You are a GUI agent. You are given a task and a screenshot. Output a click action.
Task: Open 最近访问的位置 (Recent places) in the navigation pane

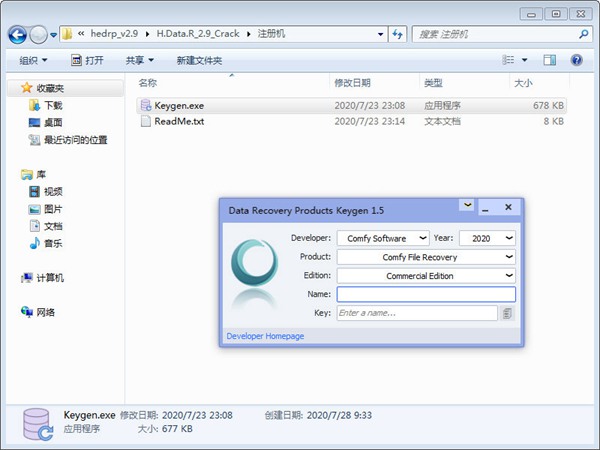coord(75,140)
